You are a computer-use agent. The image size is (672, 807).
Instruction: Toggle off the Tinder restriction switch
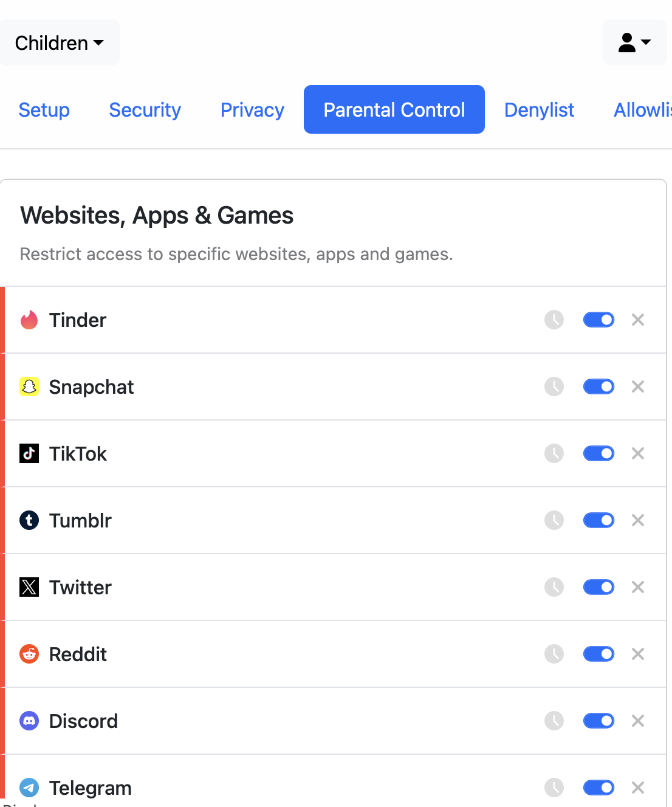click(x=598, y=320)
